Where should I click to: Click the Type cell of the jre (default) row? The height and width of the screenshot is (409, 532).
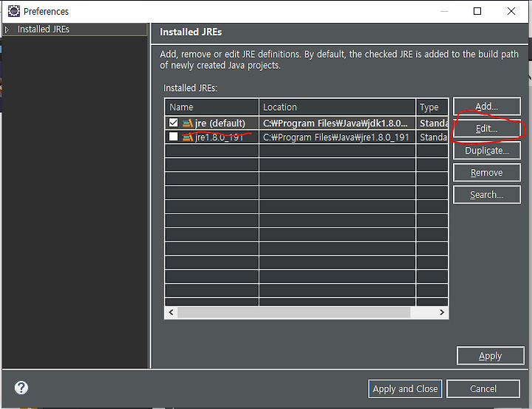(432, 123)
